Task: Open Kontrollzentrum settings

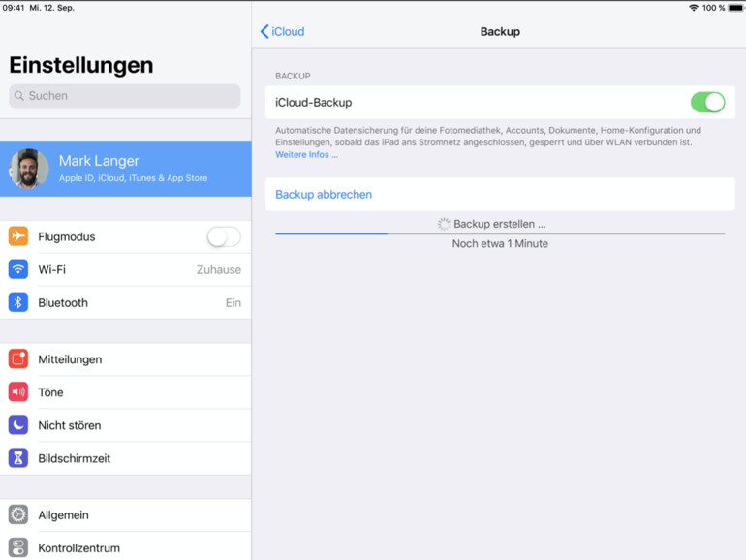Action: click(x=126, y=547)
